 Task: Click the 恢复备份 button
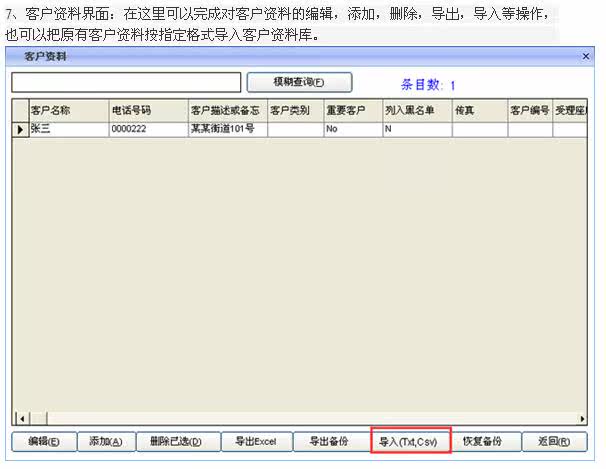[484, 442]
